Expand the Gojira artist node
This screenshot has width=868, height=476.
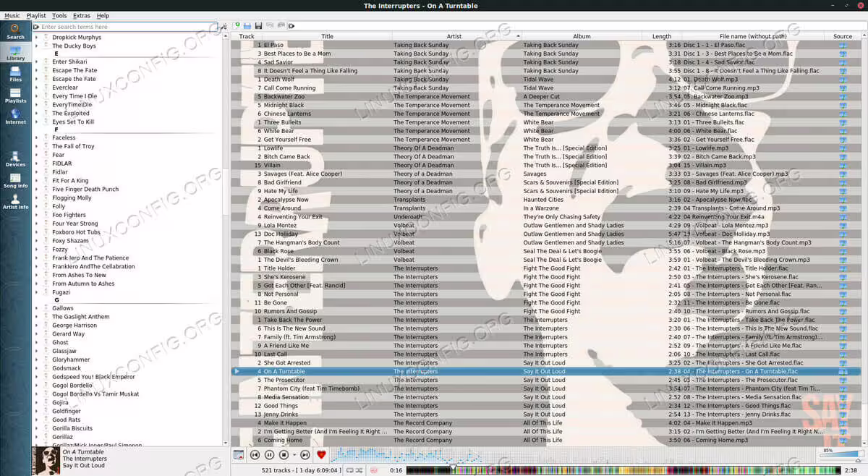(x=37, y=402)
